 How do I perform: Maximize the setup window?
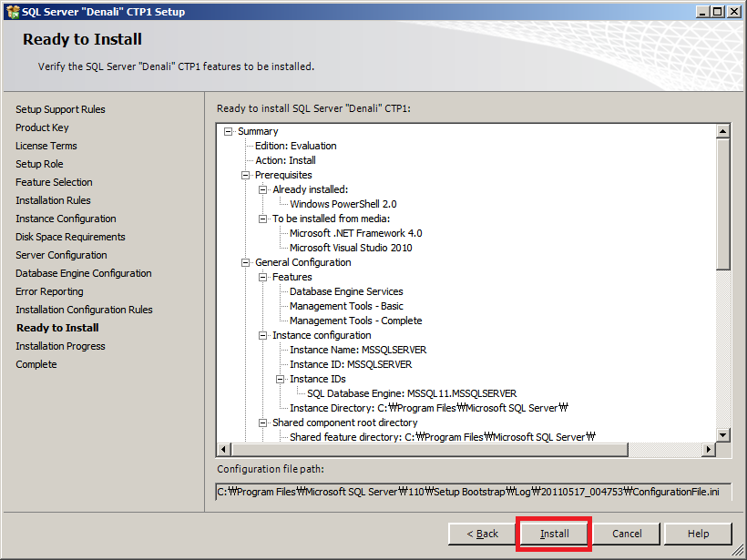pos(717,12)
